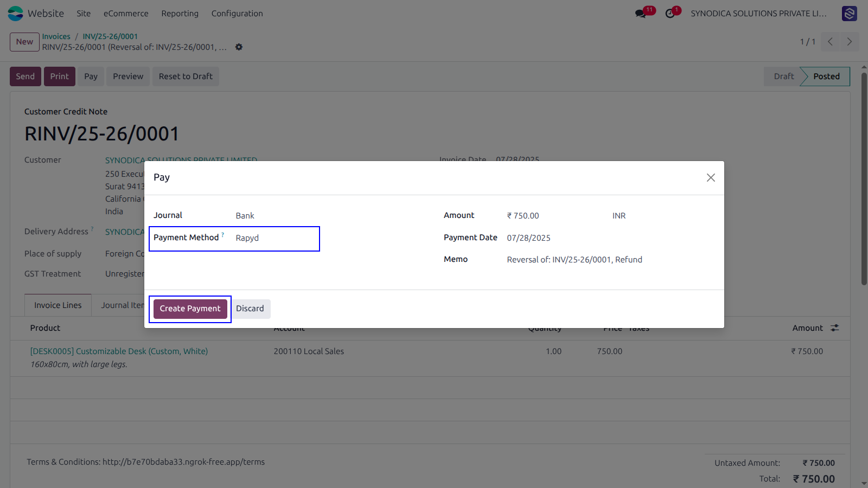Click the Product column header
The height and width of the screenshot is (488, 868).
[45, 328]
